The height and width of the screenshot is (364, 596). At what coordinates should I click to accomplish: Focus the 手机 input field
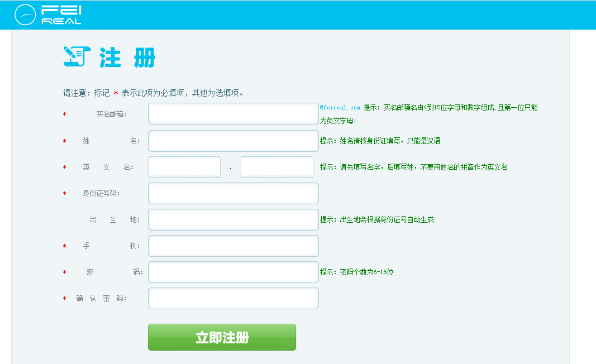[x=233, y=246]
